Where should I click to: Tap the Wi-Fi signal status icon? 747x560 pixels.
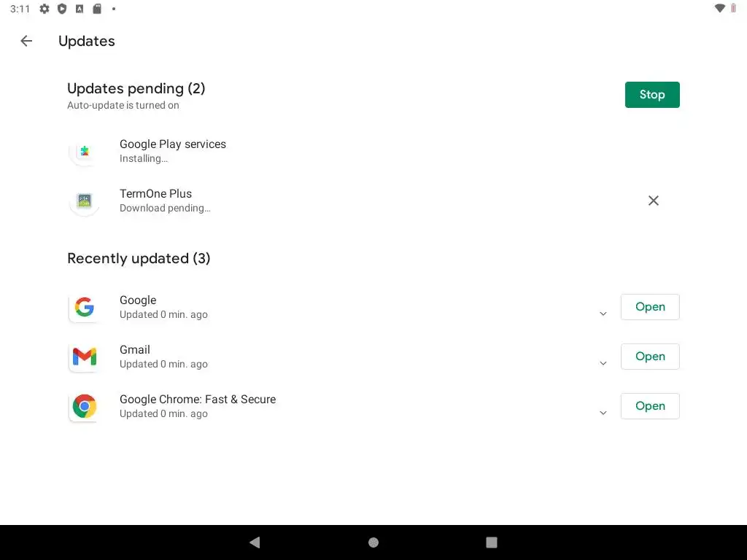719,8
